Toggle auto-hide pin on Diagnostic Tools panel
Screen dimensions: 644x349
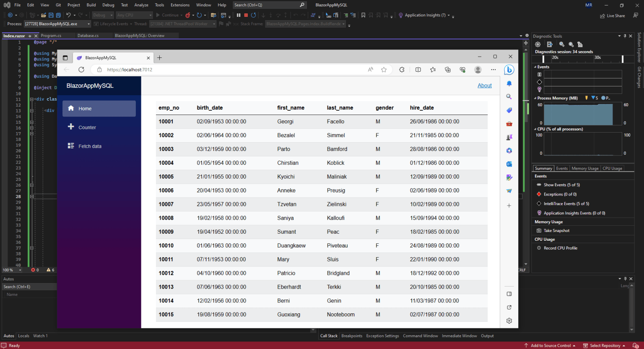tap(625, 36)
